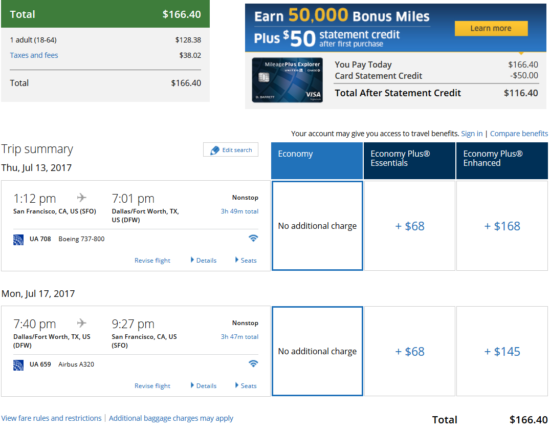Expand Seats for the UA 708 flight

246,260
